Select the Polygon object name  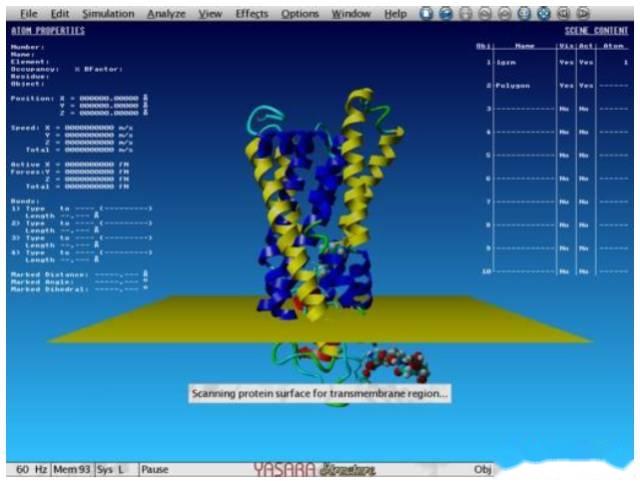point(513,86)
